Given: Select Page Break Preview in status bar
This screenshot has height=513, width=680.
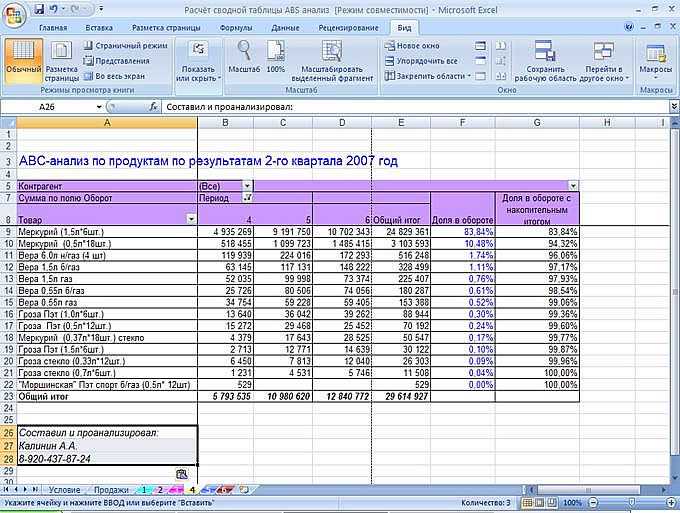Looking at the screenshot, I should (552, 503).
